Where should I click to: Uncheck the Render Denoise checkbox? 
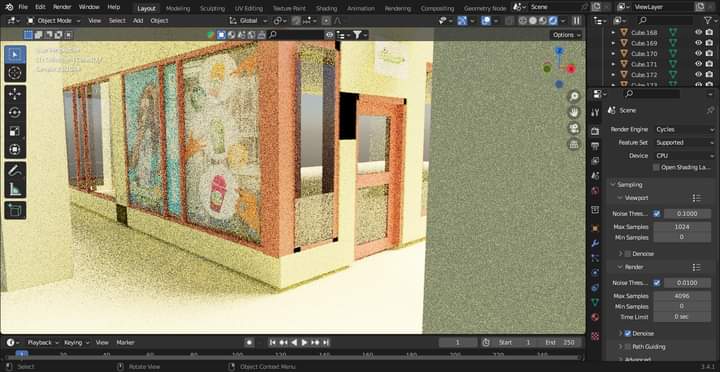628,333
